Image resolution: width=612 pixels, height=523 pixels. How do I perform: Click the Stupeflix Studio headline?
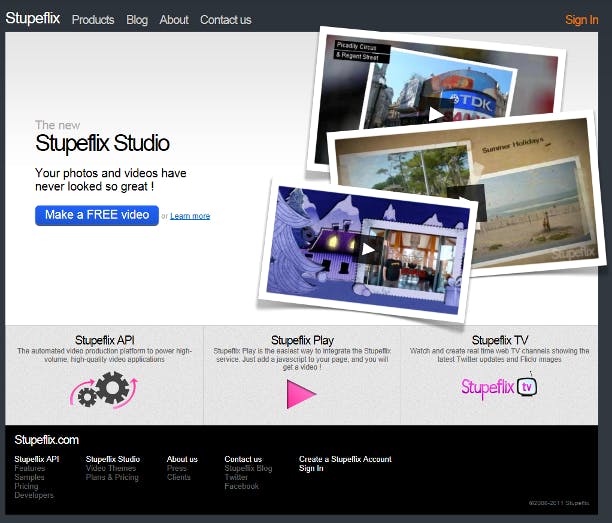[x=102, y=143]
